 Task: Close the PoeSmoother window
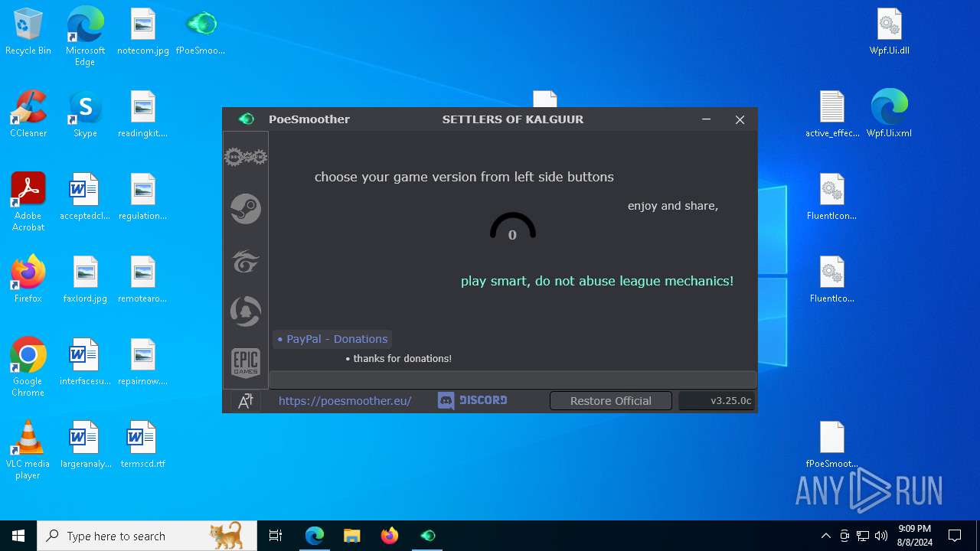click(740, 119)
